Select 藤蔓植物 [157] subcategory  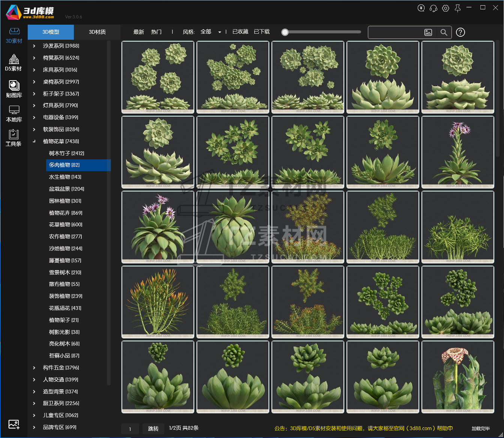65,261
